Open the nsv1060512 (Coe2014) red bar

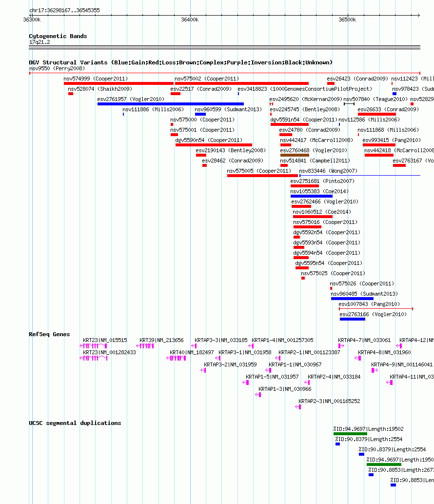(313, 217)
